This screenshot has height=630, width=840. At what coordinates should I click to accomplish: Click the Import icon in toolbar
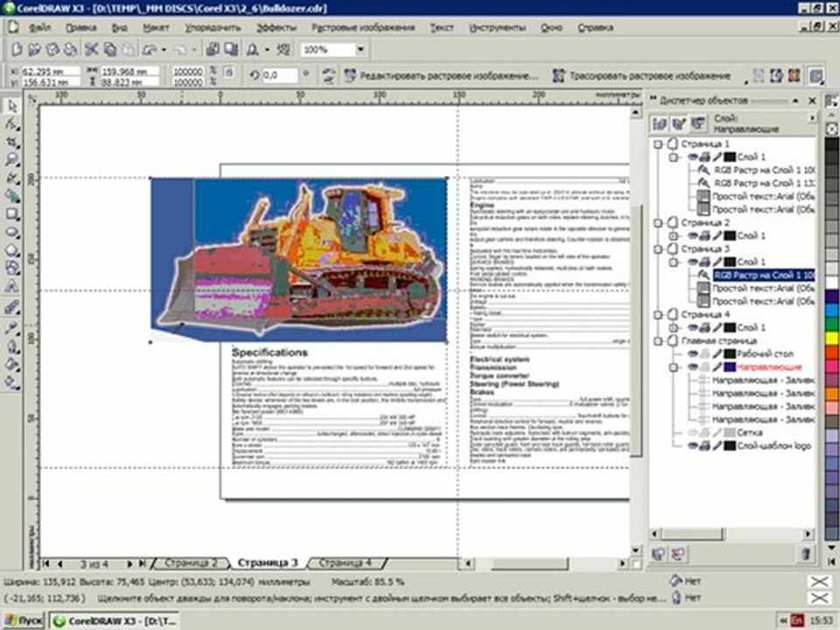click(x=213, y=50)
